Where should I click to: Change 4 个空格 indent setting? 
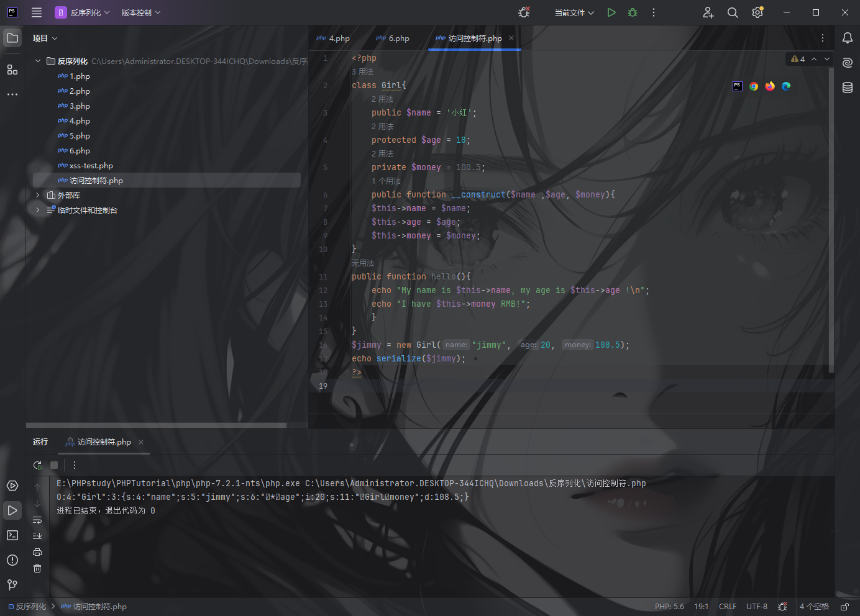(x=814, y=607)
